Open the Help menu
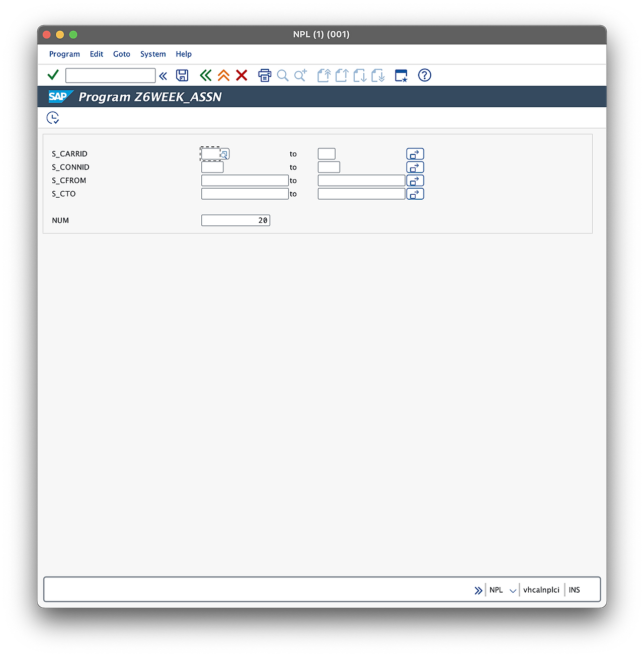Screen dimensions: 644x657 pyautogui.click(x=184, y=54)
